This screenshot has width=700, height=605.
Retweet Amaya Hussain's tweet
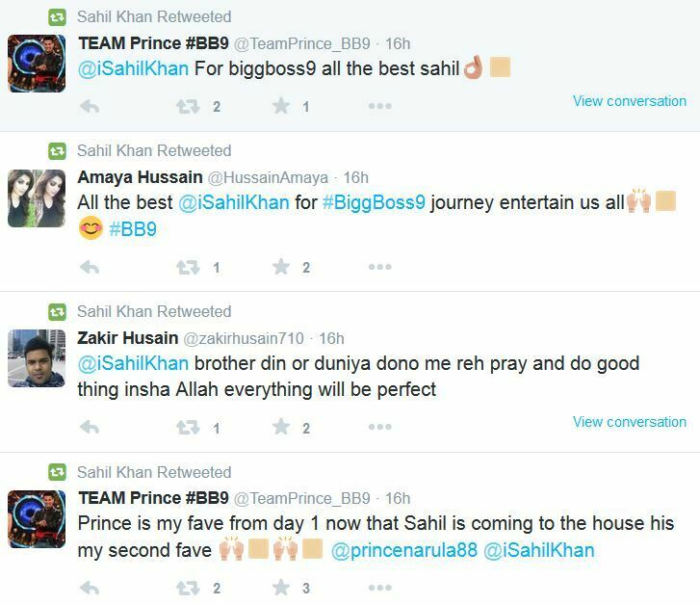(x=188, y=267)
